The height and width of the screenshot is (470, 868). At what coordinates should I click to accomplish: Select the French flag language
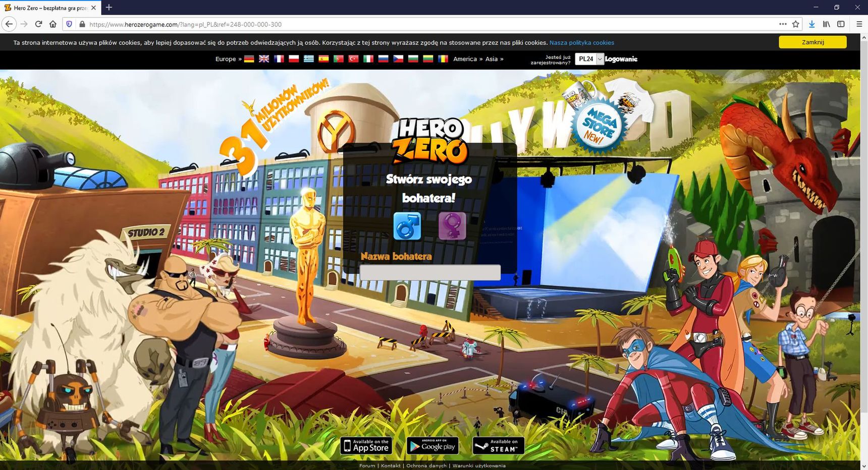pos(279,59)
